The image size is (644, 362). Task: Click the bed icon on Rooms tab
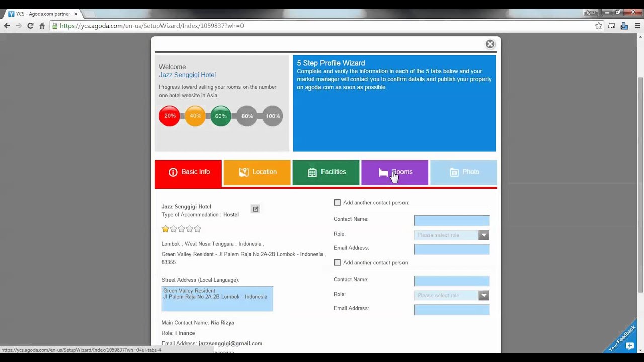coord(383,173)
